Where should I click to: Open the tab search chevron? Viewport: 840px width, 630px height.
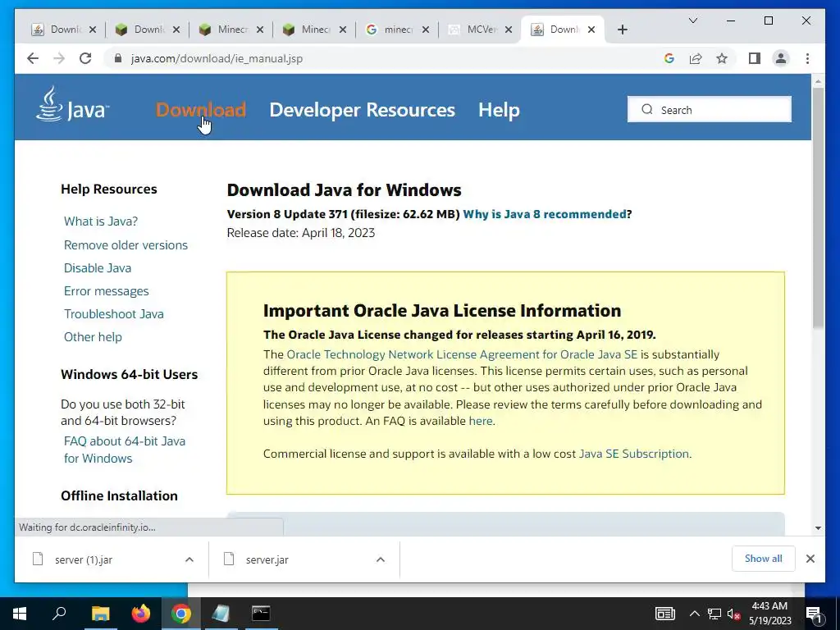692,21
